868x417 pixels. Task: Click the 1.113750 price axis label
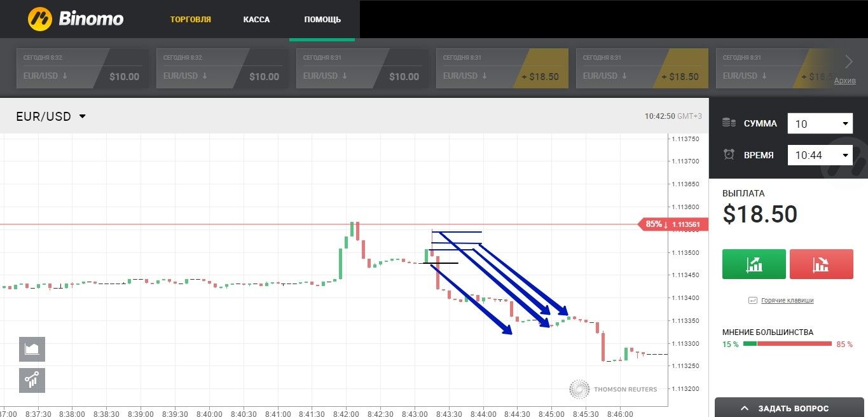pos(685,139)
